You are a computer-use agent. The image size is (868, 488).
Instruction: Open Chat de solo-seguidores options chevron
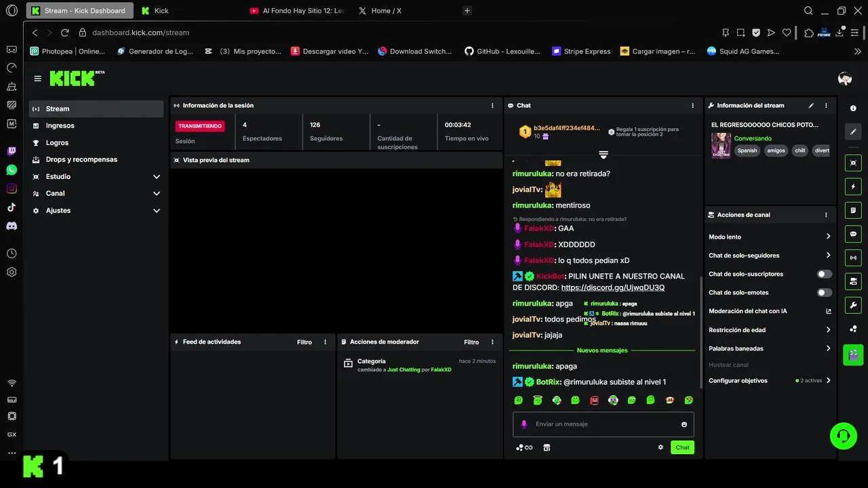click(x=828, y=256)
